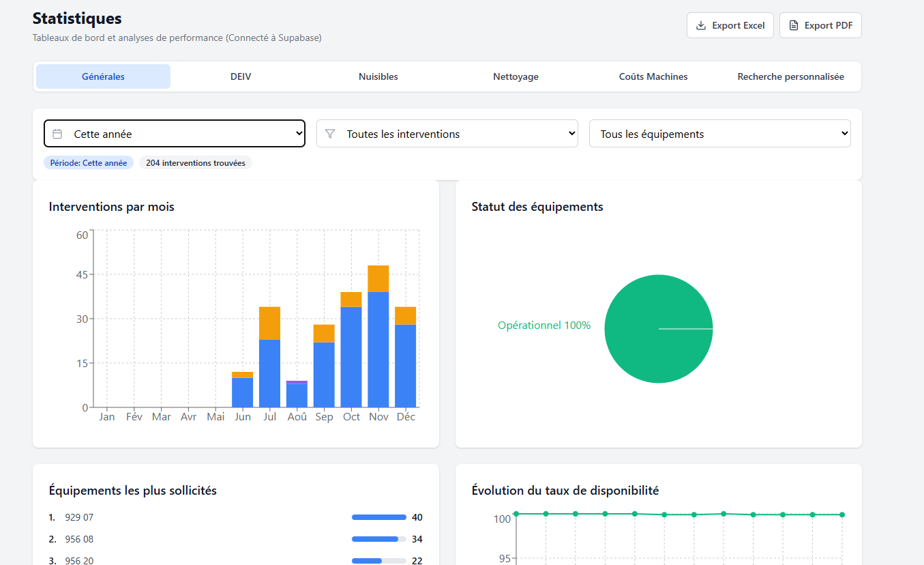Open the 'Tous les équipements' dropdown
Screen dimensions: 924x565
pos(720,134)
